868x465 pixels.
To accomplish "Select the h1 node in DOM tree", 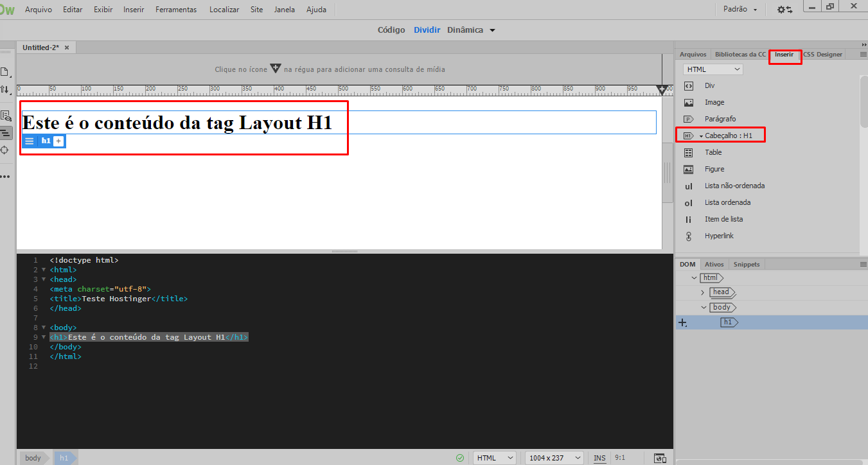I will [729, 322].
